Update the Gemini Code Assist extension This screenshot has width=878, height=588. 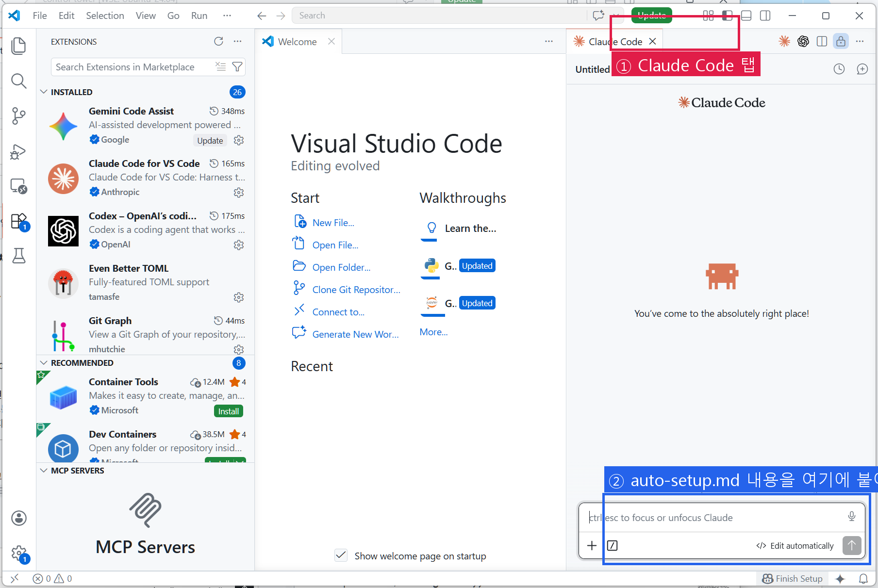coord(210,140)
